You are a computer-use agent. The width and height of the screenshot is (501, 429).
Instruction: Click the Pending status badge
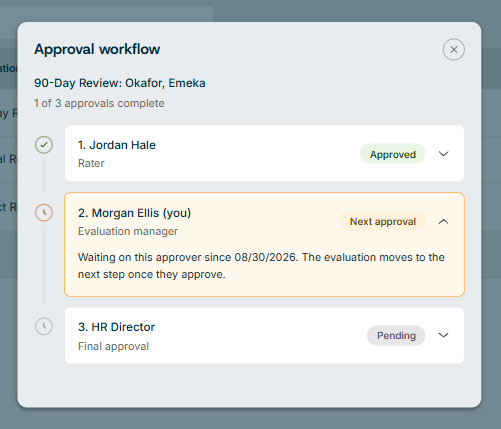396,335
